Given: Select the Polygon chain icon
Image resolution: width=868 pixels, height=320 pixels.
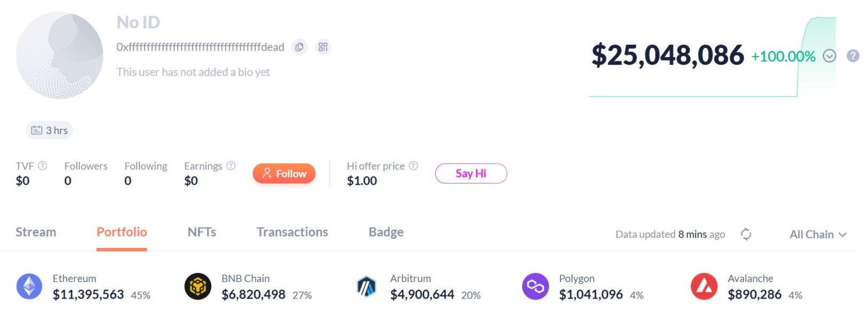Looking at the screenshot, I should 535,286.
